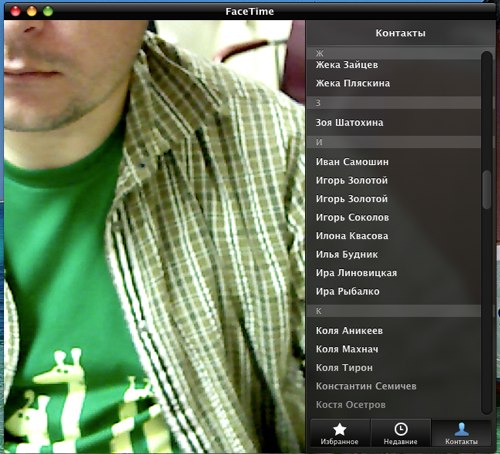
Task: Close the FaceTime window with red button
Action: click(x=15, y=11)
